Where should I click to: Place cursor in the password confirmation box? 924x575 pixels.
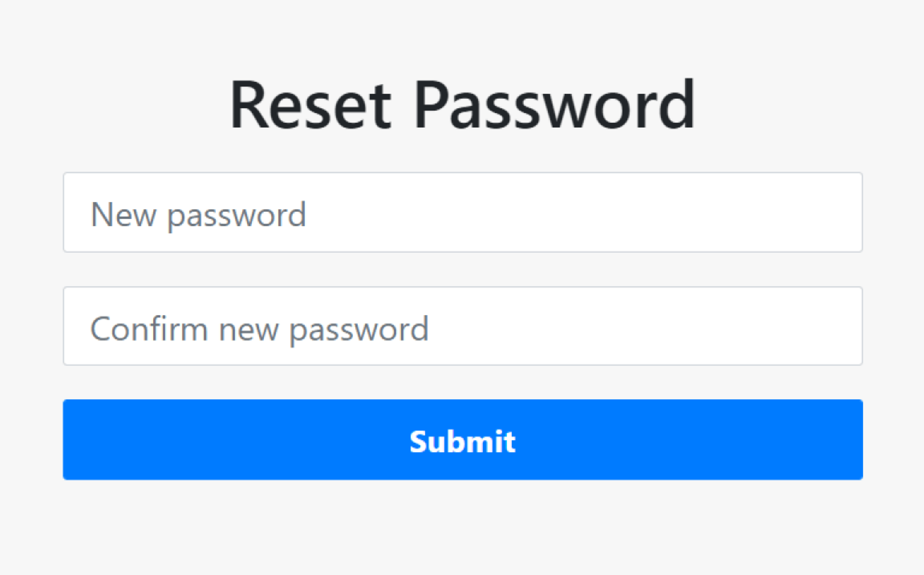(462, 326)
